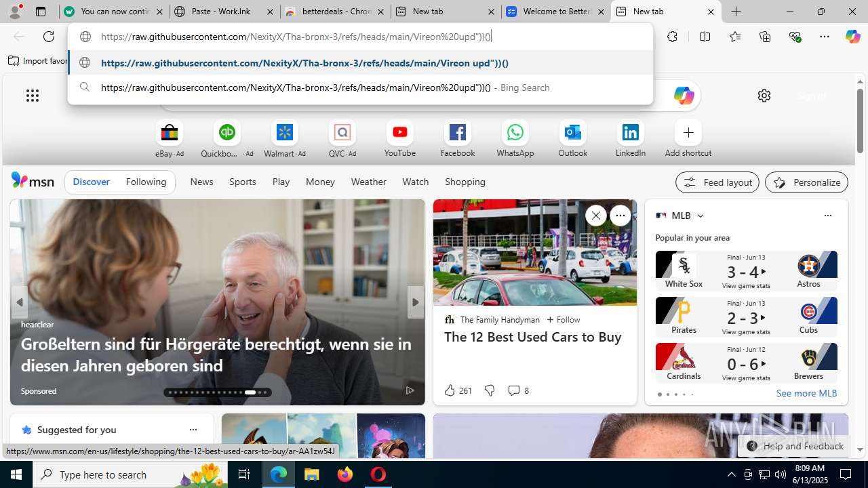
Task: Open the Favorites star list
Action: [x=734, y=37]
